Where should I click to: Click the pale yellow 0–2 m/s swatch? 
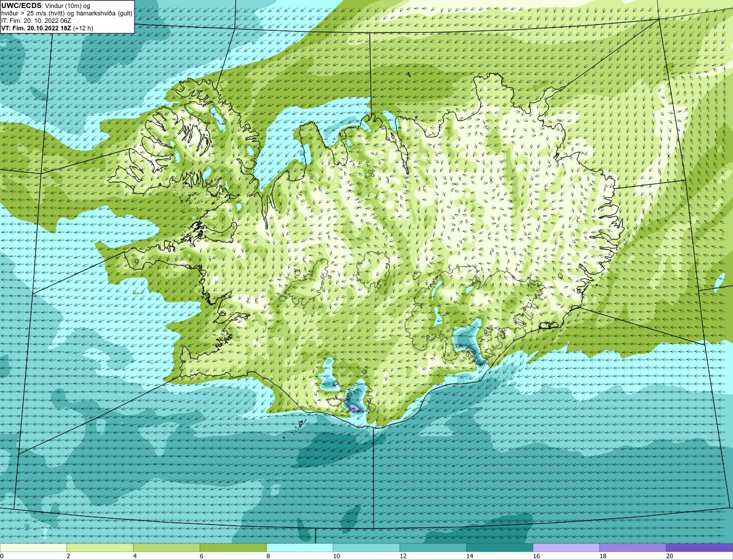[33, 547]
